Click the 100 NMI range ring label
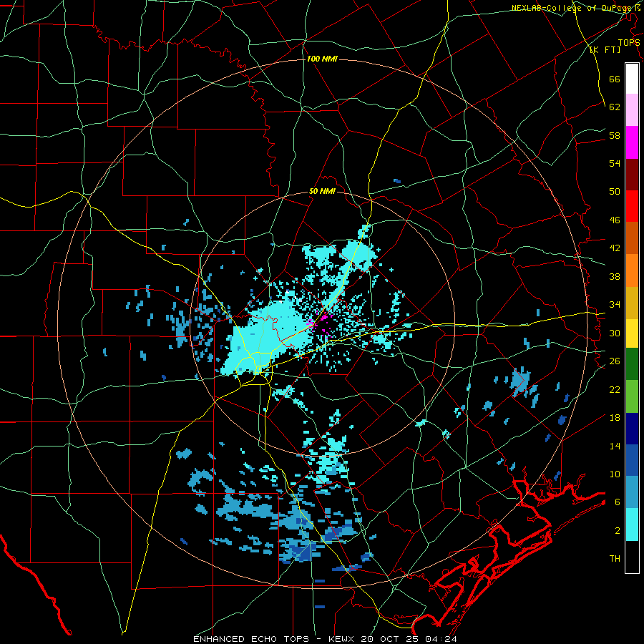This screenshot has width=644, height=644. [322, 59]
